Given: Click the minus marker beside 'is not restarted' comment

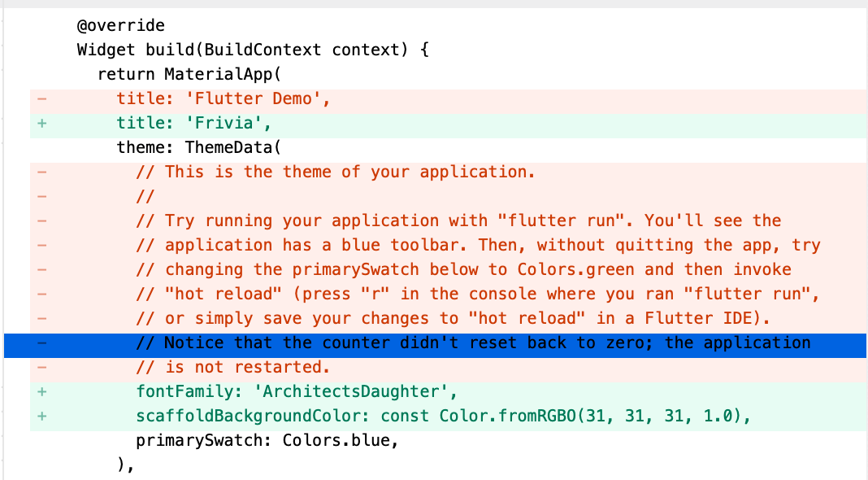Looking at the screenshot, I should [x=41, y=367].
